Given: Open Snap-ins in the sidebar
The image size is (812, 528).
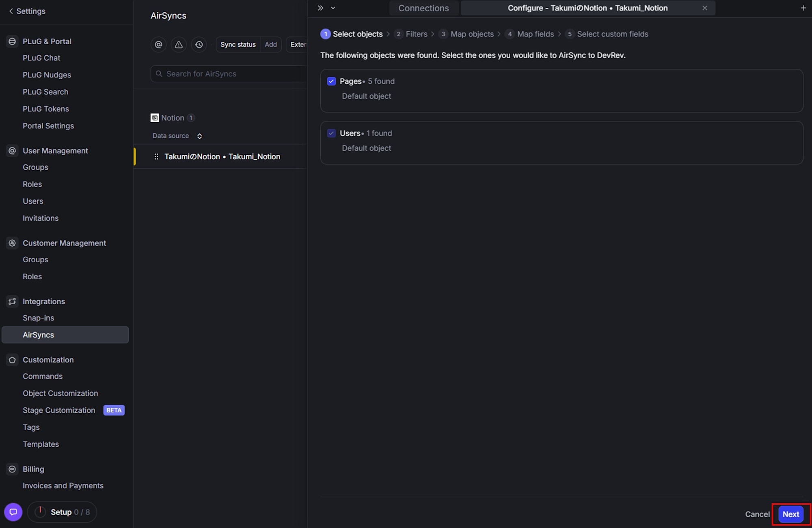Looking at the screenshot, I should tap(38, 318).
